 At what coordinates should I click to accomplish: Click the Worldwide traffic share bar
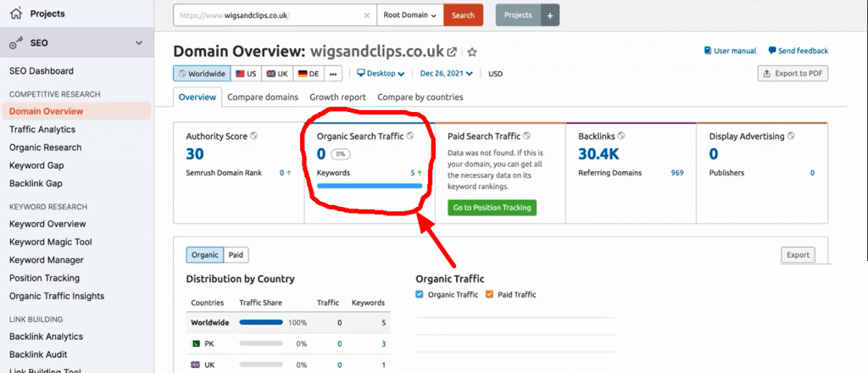[261, 322]
